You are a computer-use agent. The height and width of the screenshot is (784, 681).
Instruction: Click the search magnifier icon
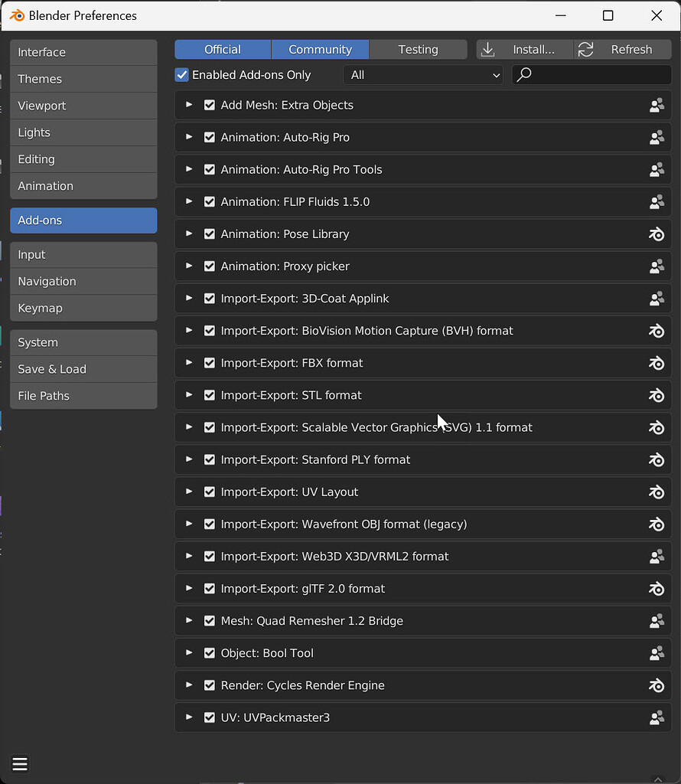[523, 74]
